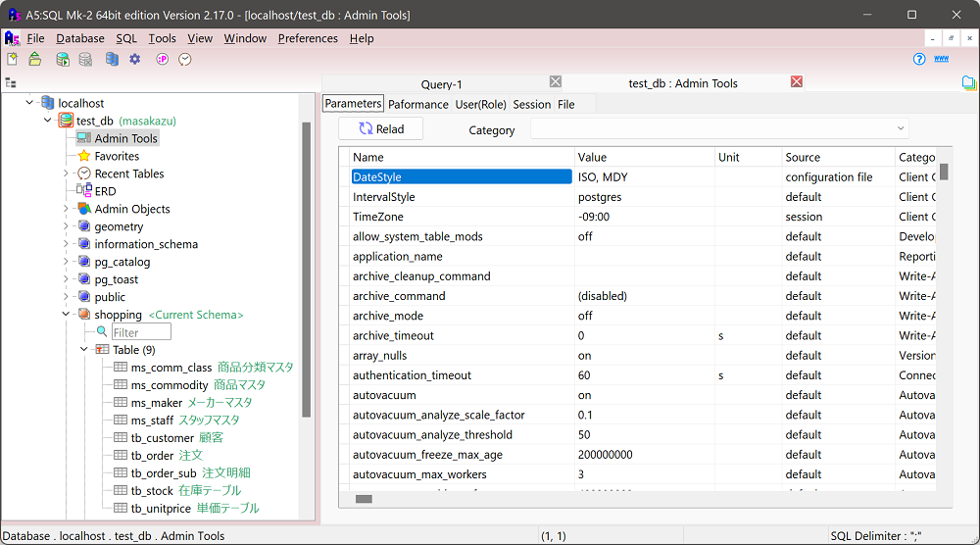Close the Query-1 tab
The width and height of the screenshot is (980, 545).
(x=555, y=82)
